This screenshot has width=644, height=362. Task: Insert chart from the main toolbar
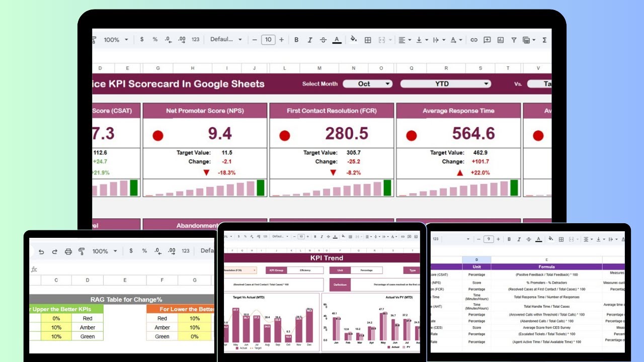click(501, 40)
